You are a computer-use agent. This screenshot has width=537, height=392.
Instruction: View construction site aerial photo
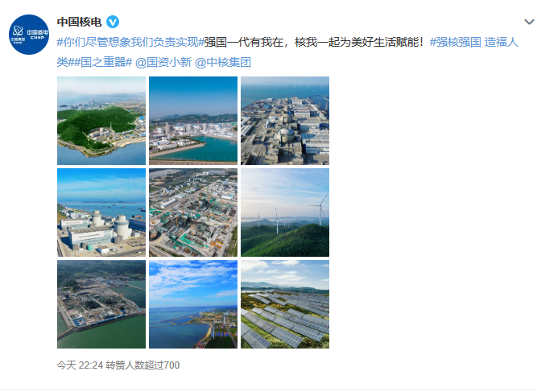click(x=193, y=213)
